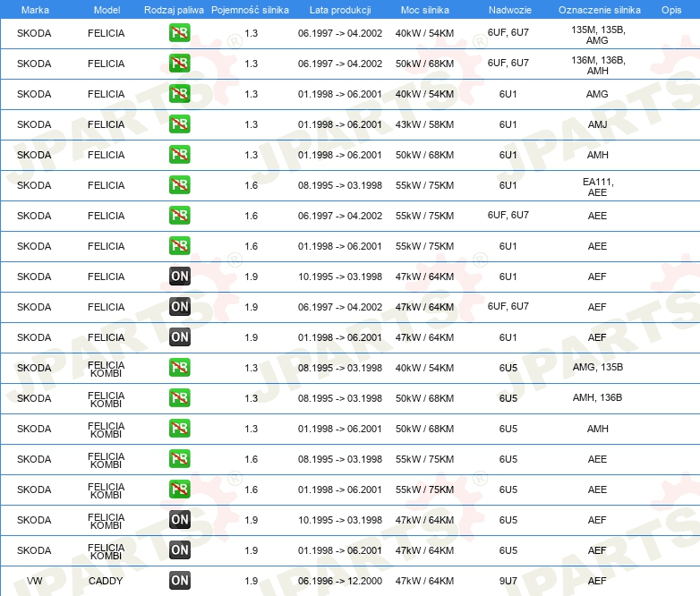
Task: Select the 'AMJ' engine code cell
Action: (x=597, y=124)
